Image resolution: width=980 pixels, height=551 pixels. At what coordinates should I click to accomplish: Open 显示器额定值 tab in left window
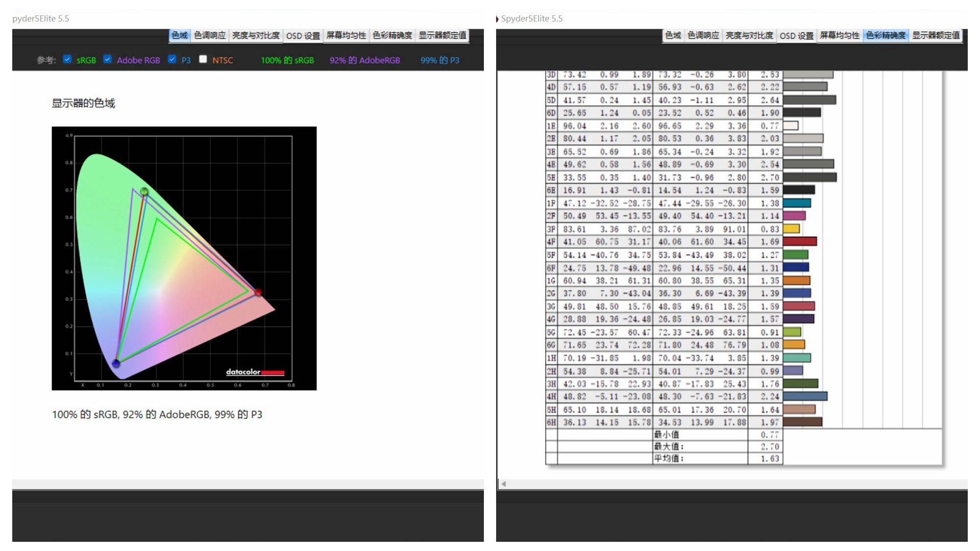coord(442,35)
